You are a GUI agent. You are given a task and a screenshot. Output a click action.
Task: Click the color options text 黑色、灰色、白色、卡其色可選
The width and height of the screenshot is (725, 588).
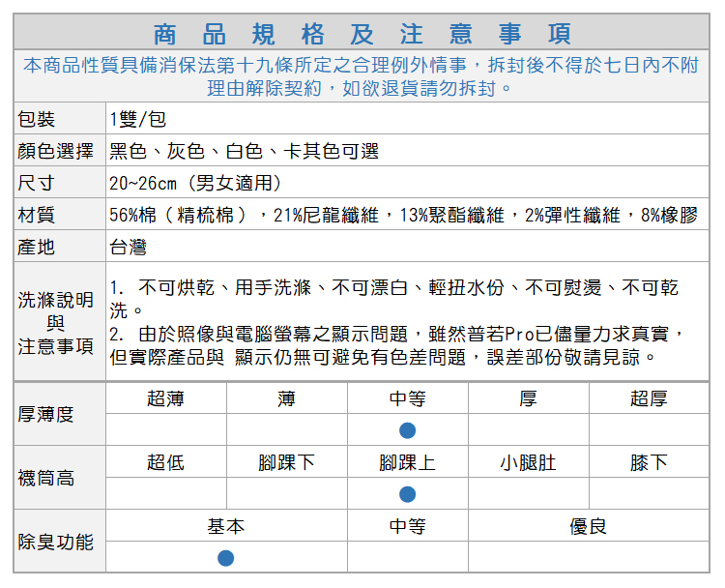[x=244, y=151]
